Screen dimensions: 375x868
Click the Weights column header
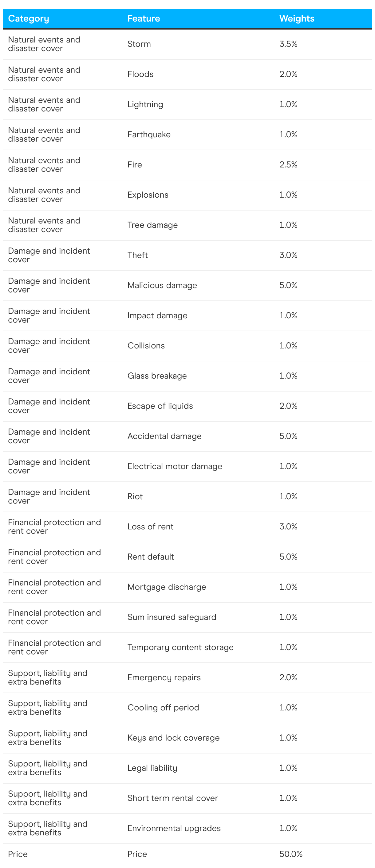[297, 18]
